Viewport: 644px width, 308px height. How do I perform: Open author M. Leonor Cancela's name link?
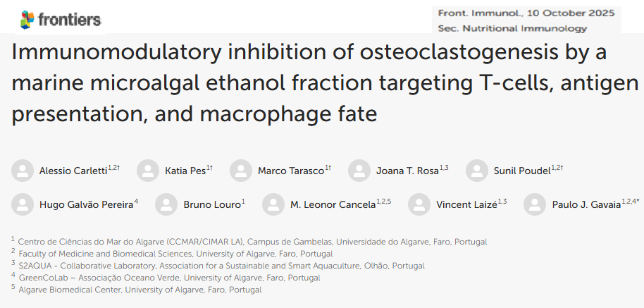pyautogui.click(x=332, y=204)
